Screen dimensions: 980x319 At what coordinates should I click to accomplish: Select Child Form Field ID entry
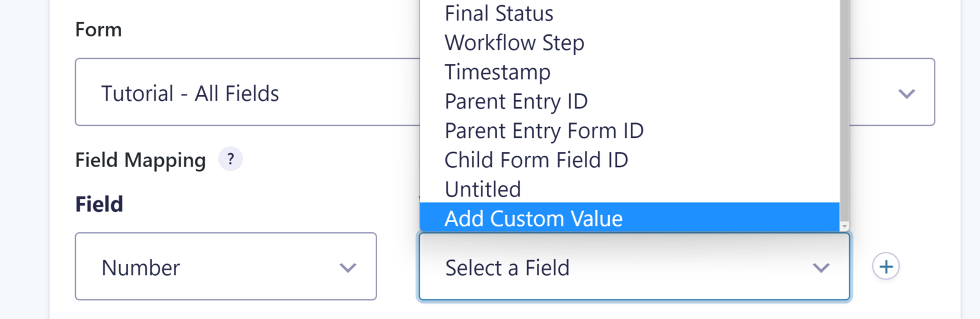pyautogui.click(x=536, y=160)
